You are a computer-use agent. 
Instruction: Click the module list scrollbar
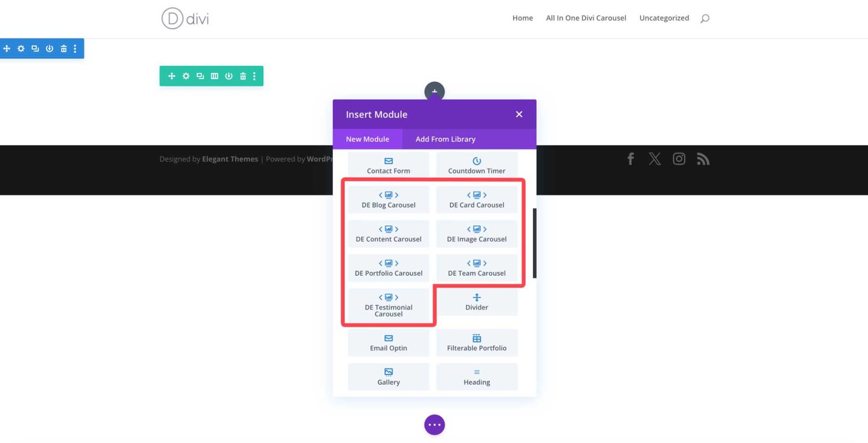(x=533, y=243)
